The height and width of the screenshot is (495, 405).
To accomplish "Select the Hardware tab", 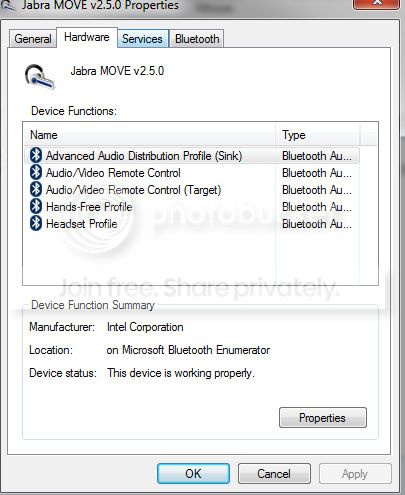I will pyautogui.click(x=87, y=37).
